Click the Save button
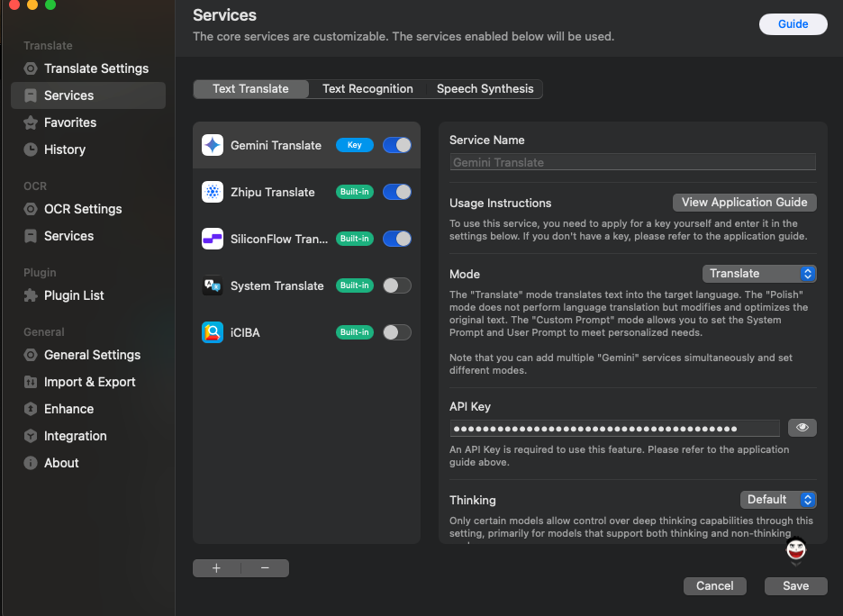This screenshot has height=616, width=843. coord(795,585)
